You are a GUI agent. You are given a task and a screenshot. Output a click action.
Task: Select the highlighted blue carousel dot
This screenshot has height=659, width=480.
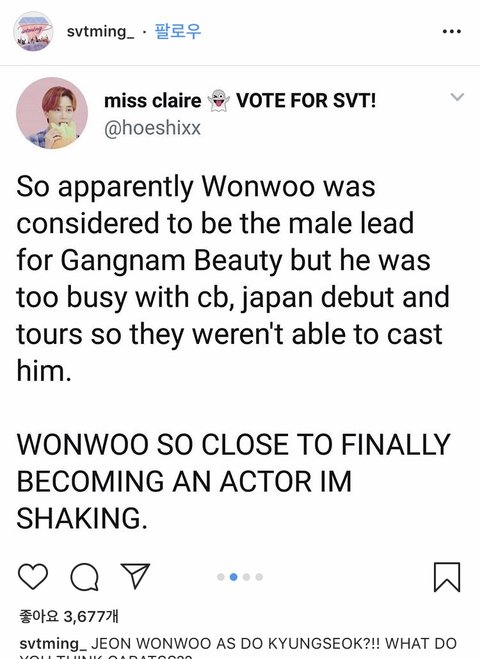233,577
